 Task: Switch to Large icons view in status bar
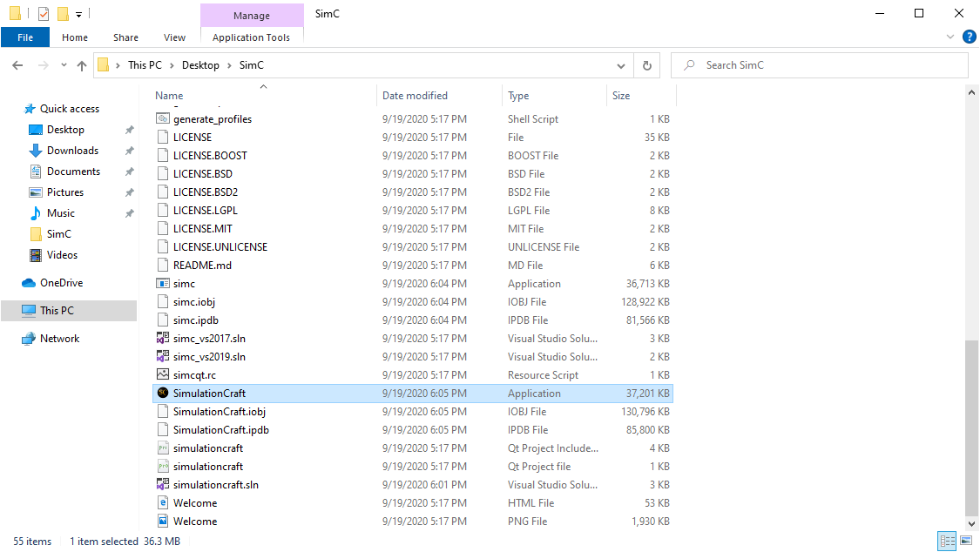(x=966, y=541)
